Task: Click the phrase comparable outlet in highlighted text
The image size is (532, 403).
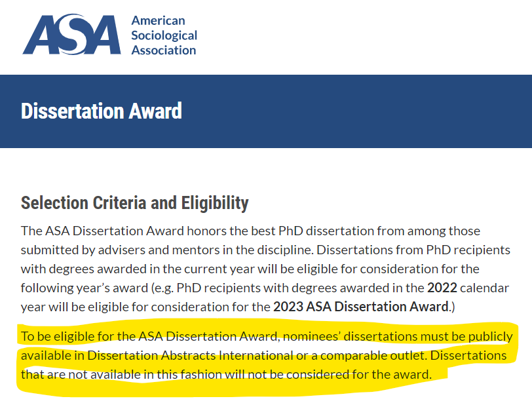Action: (x=372, y=356)
